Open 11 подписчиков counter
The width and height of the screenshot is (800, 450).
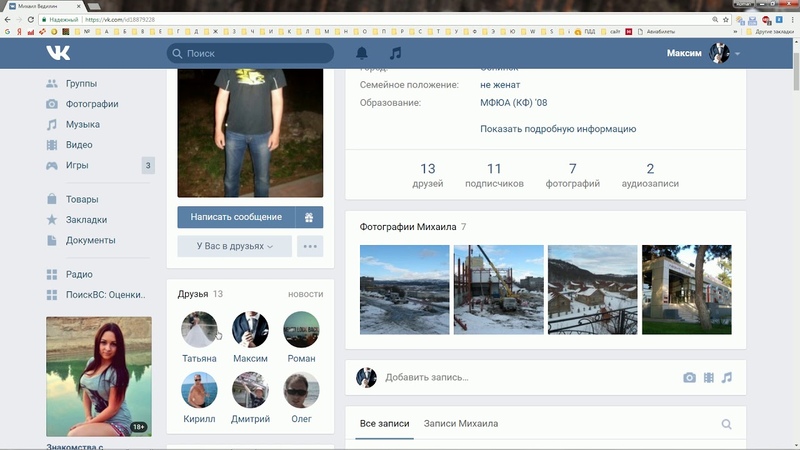tap(494, 175)
